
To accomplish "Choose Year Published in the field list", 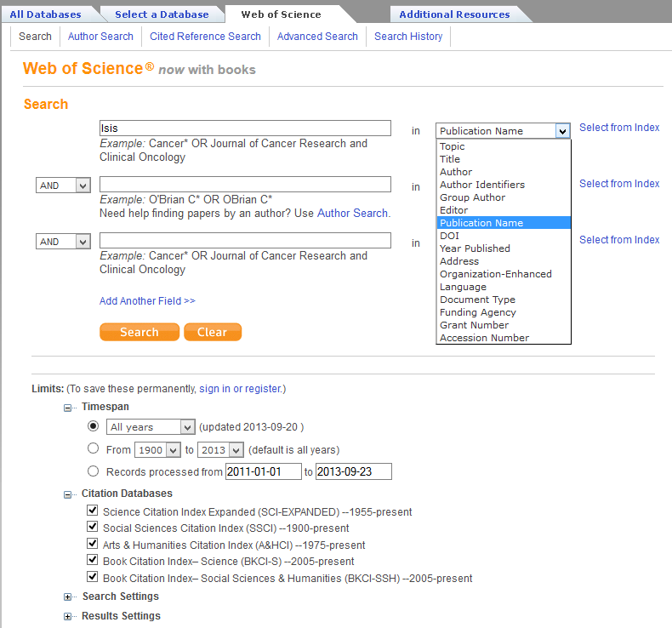I will pyautogui.click(x=504, y=248).
